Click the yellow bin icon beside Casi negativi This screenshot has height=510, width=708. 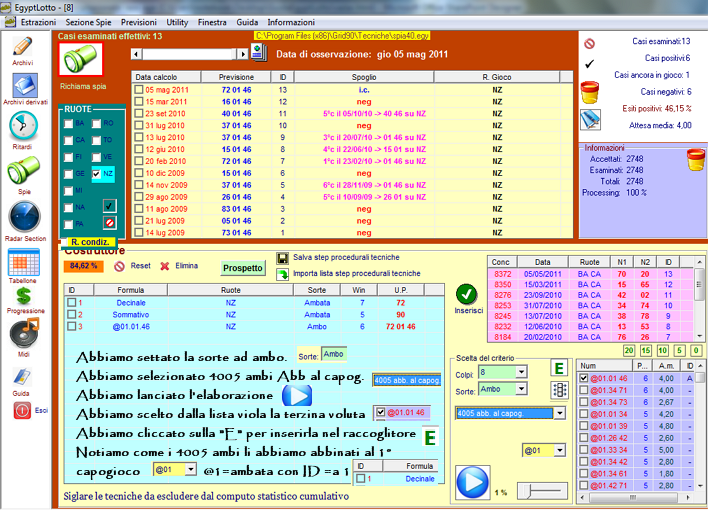[x=590, y=93]
